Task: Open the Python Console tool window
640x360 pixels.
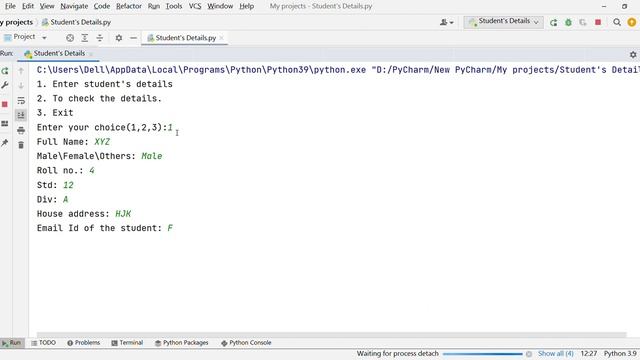Action: pos(246,343)
